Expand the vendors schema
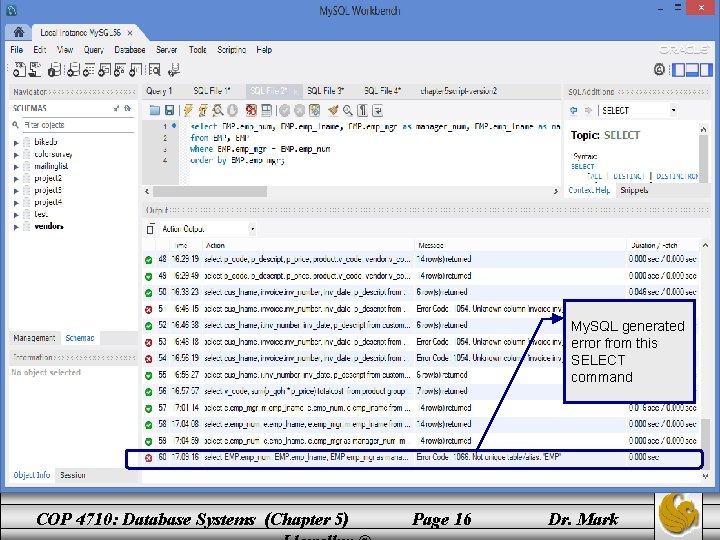The height and width of the screenshot is (540, 720). 16,226
